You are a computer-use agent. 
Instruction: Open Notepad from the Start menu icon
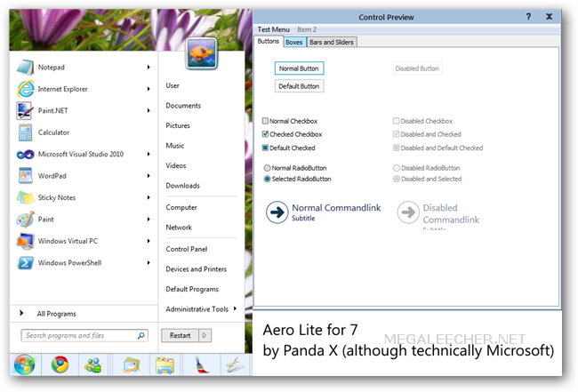click(x=25, y=68)
